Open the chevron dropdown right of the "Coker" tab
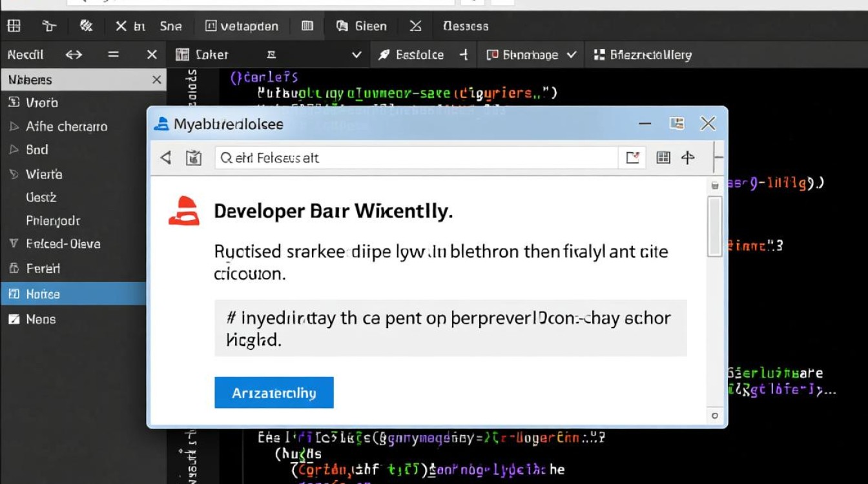Screen dimensions: 868x484 click(x=356, y=55)
